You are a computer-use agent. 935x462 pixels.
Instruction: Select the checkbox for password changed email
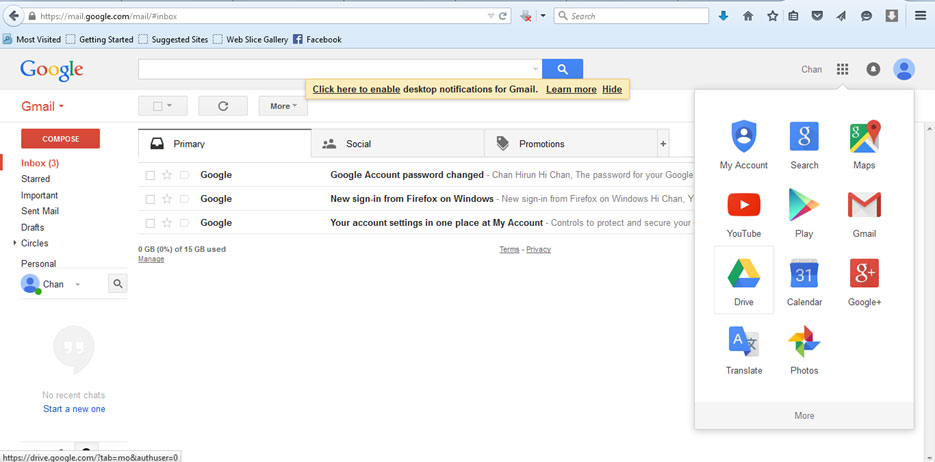click(x=150, y=175)
